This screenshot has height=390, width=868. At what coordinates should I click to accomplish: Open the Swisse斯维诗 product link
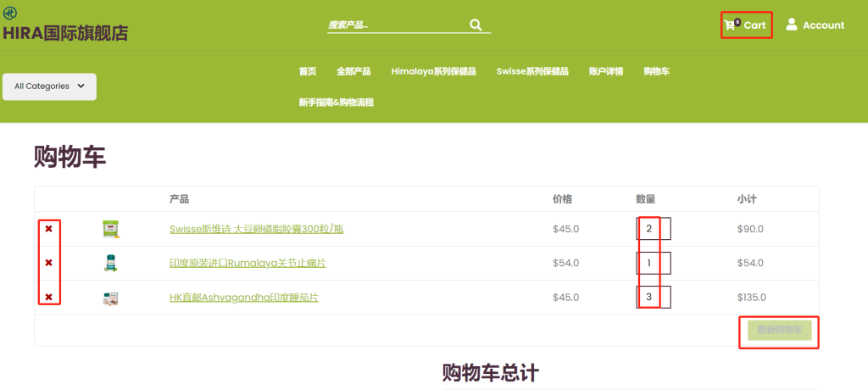point(256,229)
